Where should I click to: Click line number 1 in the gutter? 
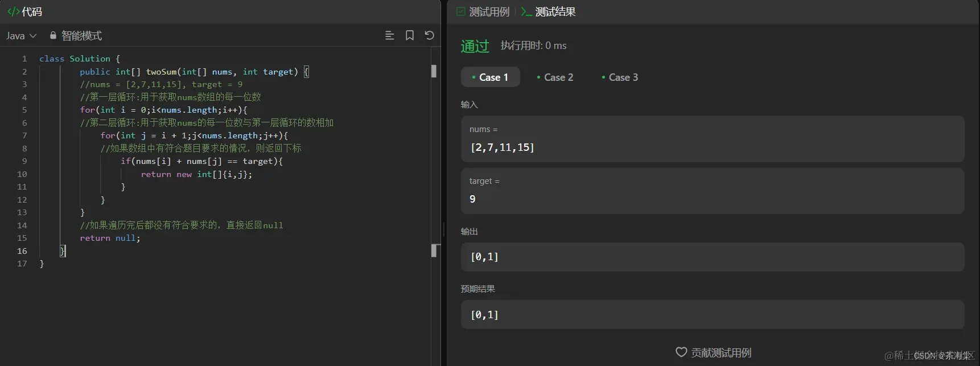point(24,59)
